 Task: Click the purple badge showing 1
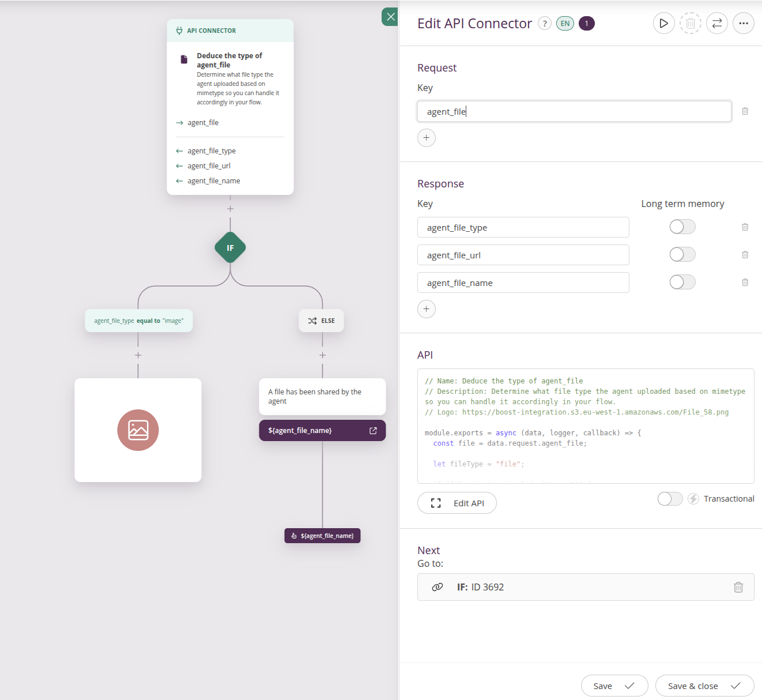click(x=586, y=24)
